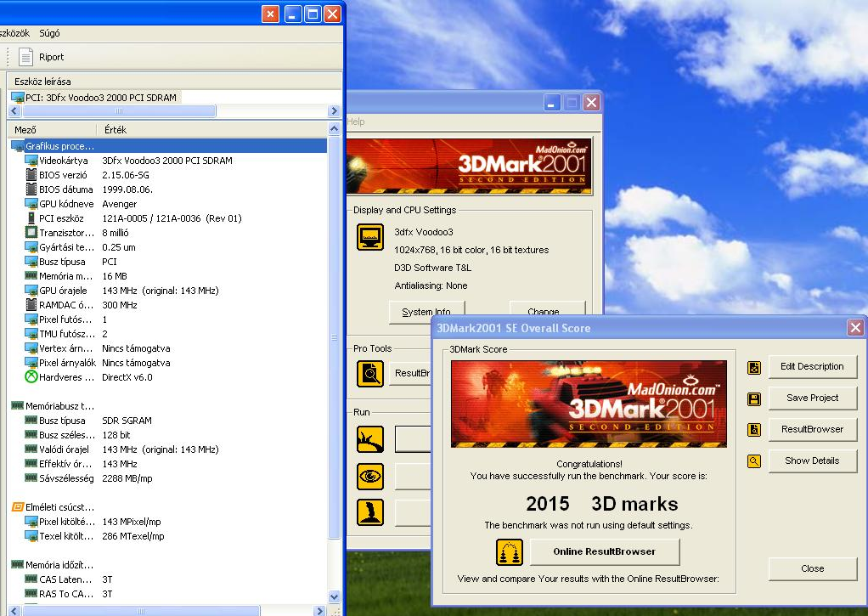Click the Videokártya row icon
The width and height of the screenshot is (868, 616).
click(x=31, y=161)
